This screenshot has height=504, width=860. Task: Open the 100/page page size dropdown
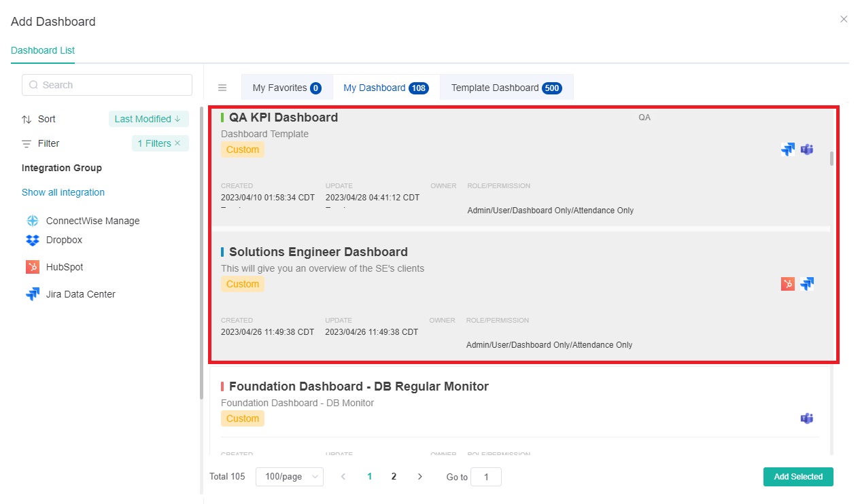point(290,476)
